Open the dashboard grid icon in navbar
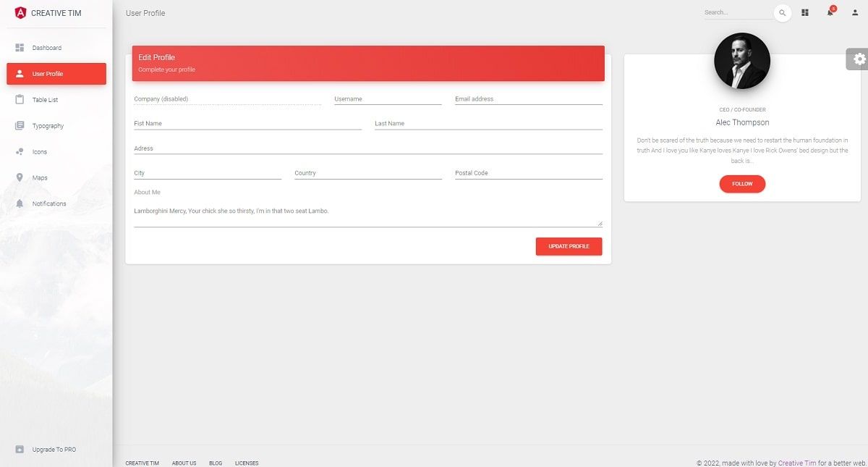Screen dimensions: 868x467 [x=804, y=12]
